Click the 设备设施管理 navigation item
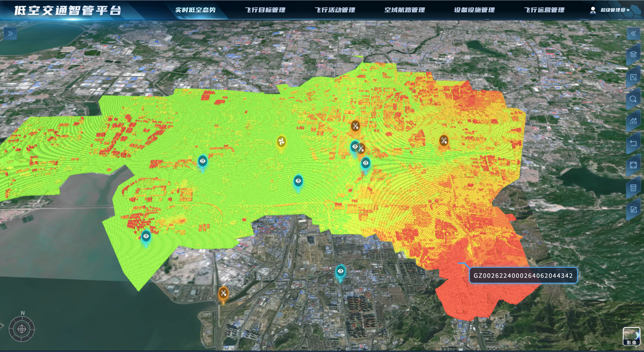The height and width of the screenshot is (352, 644). [474, 10]
